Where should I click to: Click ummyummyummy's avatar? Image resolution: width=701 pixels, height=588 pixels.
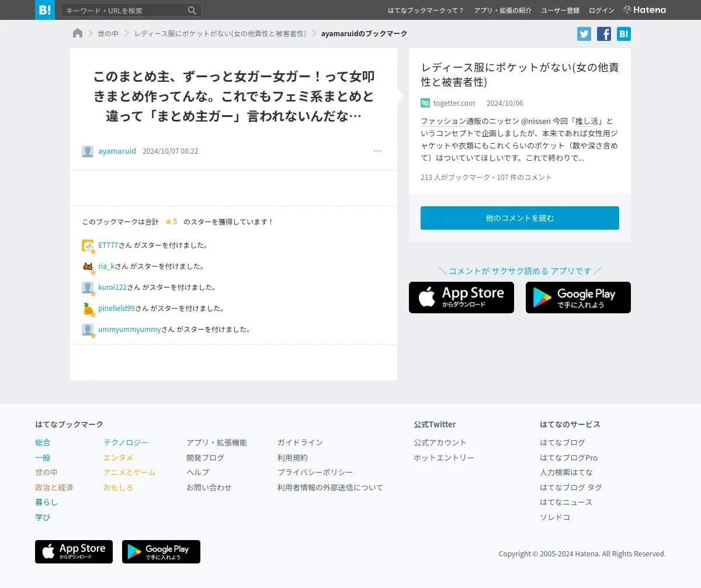click(x=88, y=330)
